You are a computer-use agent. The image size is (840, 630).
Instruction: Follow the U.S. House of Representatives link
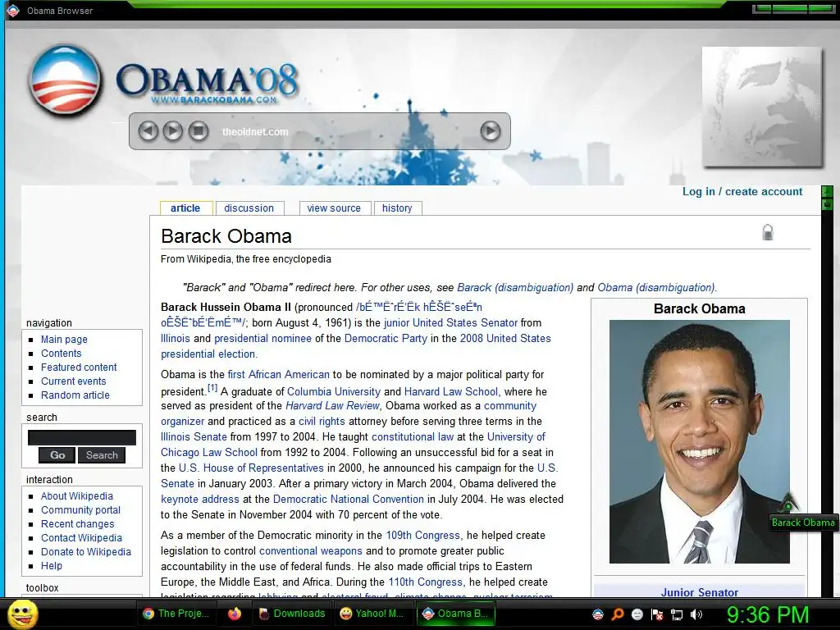click(x=251, y=468)
